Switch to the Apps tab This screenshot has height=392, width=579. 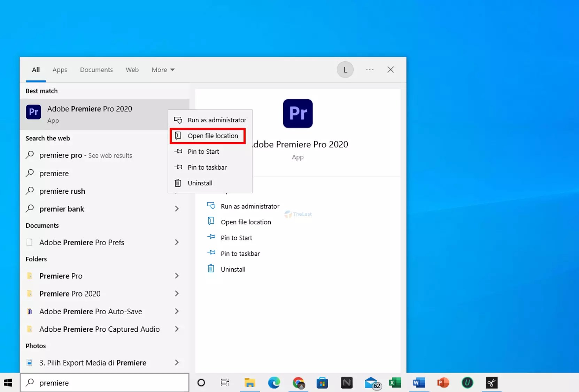click(60, 70)
